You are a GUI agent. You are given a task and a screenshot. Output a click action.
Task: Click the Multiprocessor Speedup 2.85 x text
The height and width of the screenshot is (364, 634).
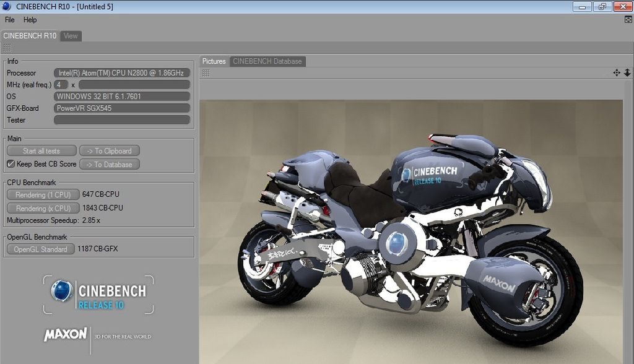pos(53,220)
